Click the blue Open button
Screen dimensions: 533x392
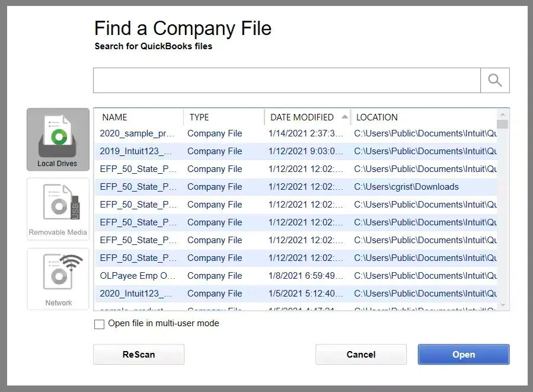(x=463, y=354)
